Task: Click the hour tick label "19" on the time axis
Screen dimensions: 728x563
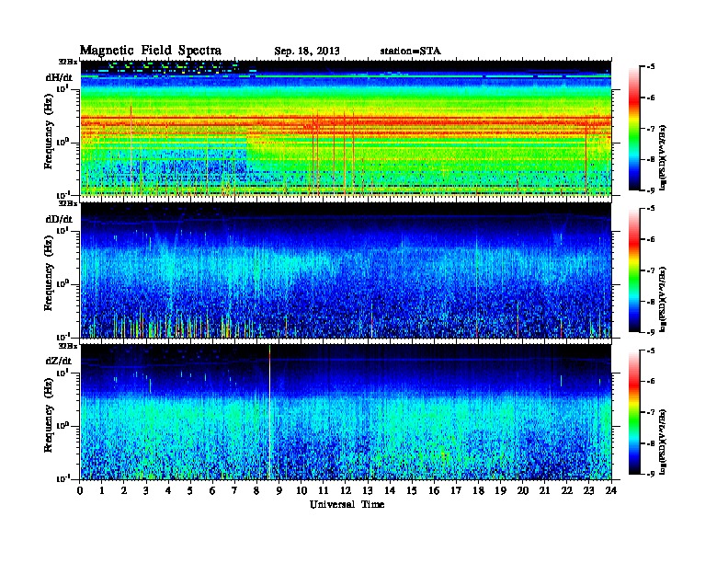Action: 500,490
